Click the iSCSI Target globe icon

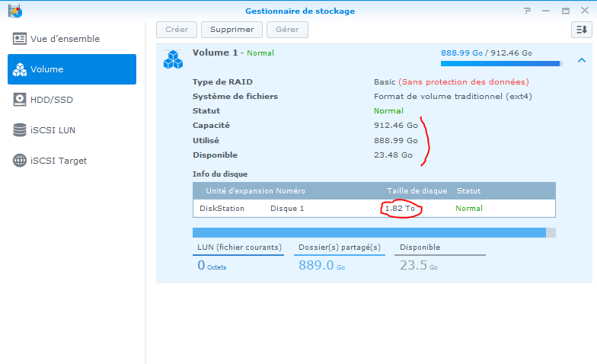(20, 161)
